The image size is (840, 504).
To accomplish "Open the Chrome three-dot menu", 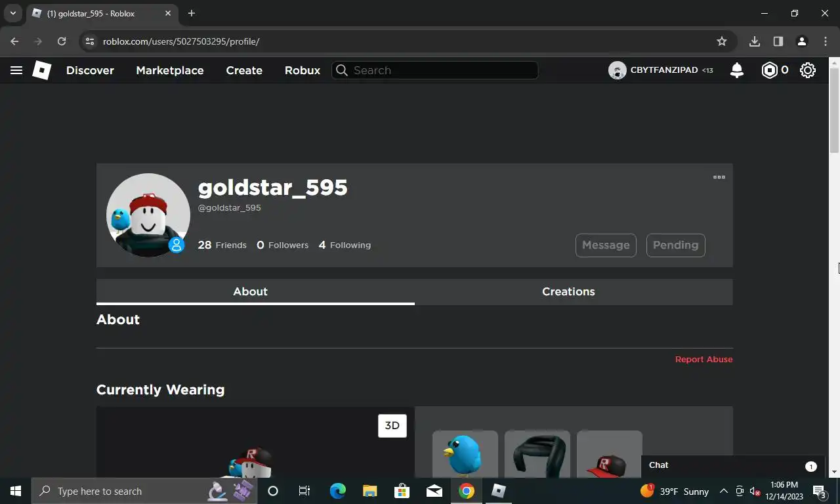I will (x=826, y=41).
